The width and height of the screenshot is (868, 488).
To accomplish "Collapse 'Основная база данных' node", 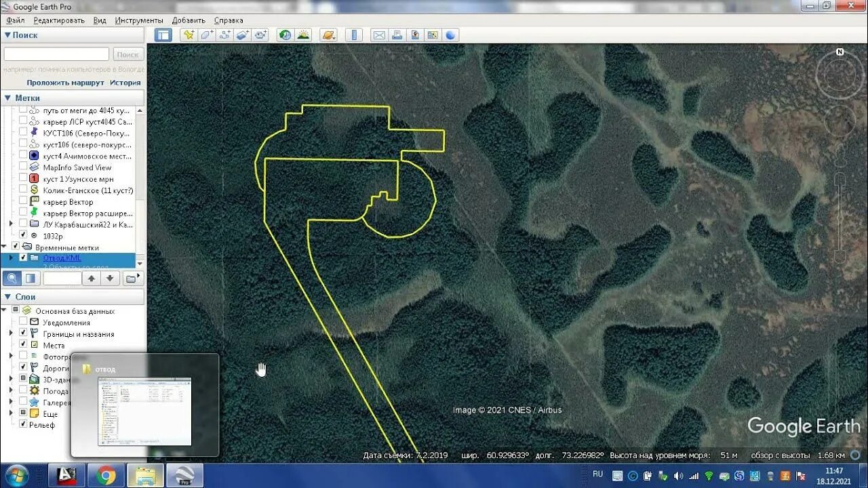I will [x=5, y=310].
